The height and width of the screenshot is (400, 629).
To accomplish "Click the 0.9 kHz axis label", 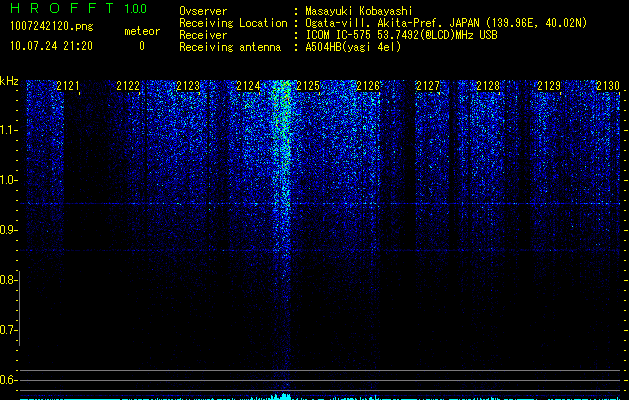I will (8, 230).
